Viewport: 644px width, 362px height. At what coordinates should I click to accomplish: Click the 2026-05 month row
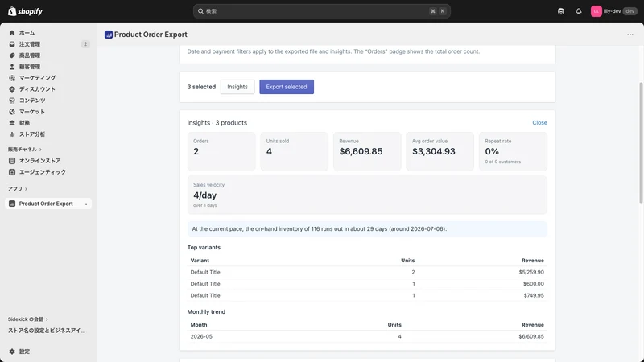pos(367,336)
